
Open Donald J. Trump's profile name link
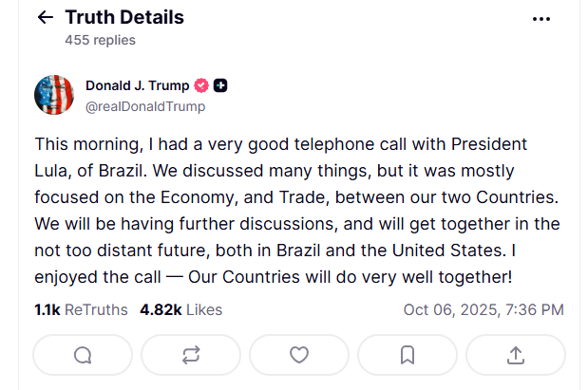[138, 85]
